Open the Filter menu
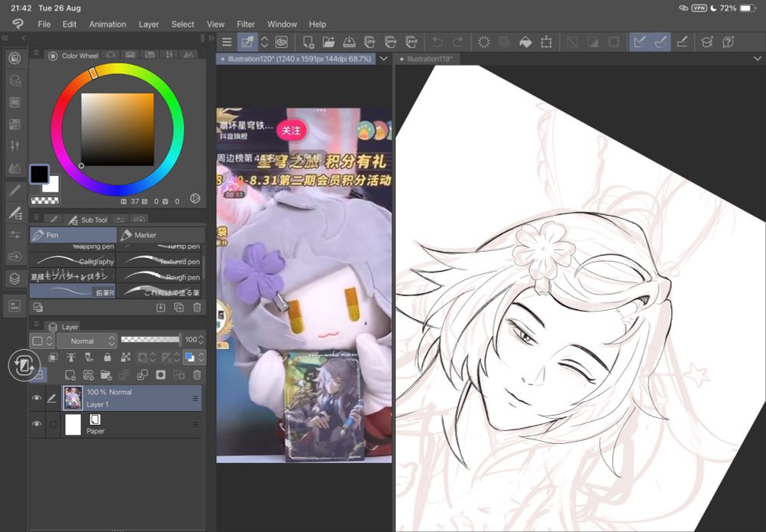The image size is (766, 532). pyautogui.click(x=246, y=24)
